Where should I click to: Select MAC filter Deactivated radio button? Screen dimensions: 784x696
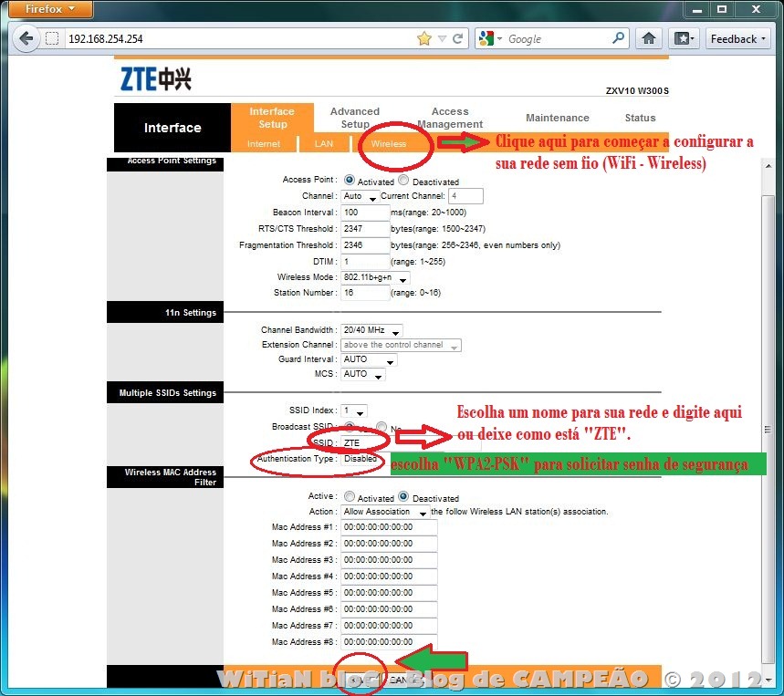tap(404, 496)
